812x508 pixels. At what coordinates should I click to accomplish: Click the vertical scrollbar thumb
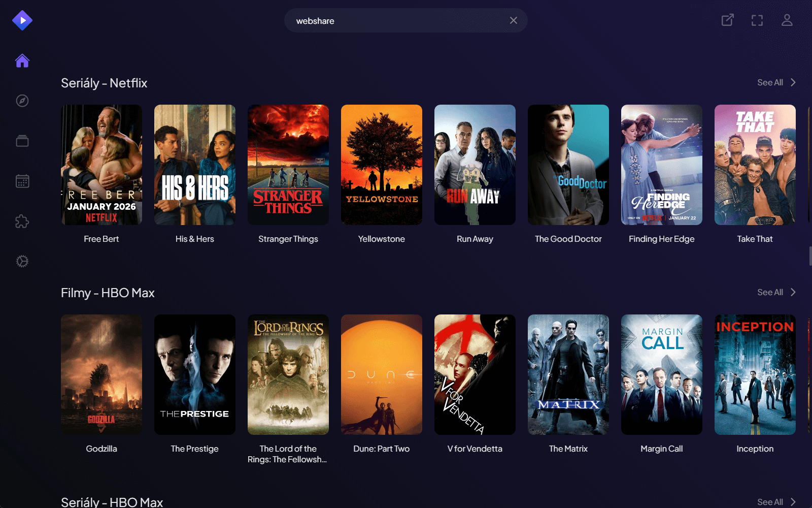click(810, 256)
